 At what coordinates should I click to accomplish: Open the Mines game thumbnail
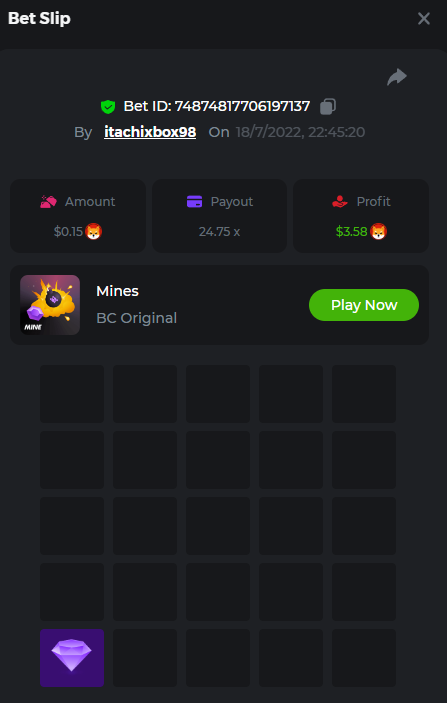(50, 305)
